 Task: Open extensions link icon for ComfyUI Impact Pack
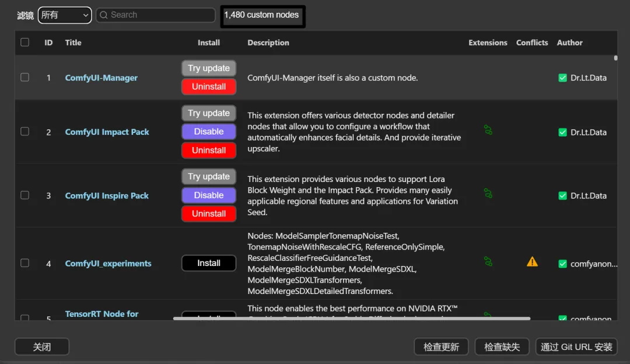point(488,129)
